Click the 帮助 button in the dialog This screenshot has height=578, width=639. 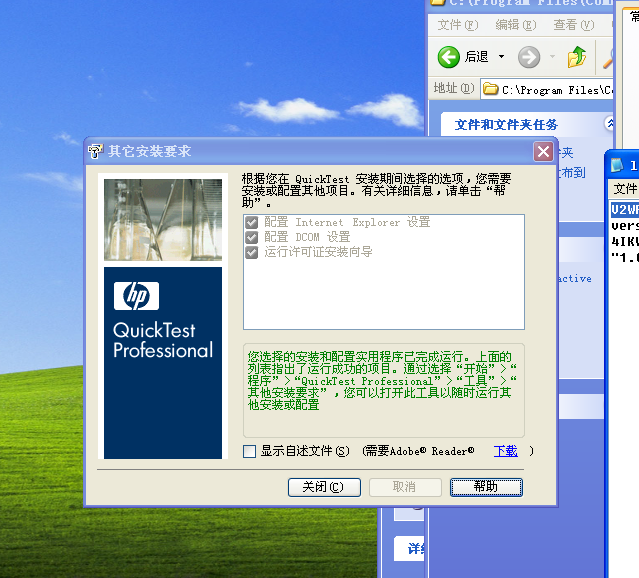tap(486, 487)
